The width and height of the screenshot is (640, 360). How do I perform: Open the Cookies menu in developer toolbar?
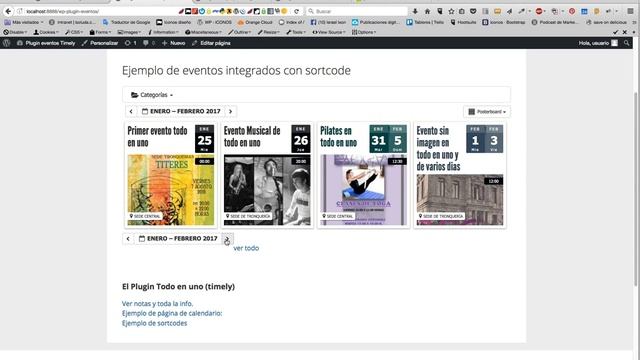pyautogui.click(x=47, y=32)
